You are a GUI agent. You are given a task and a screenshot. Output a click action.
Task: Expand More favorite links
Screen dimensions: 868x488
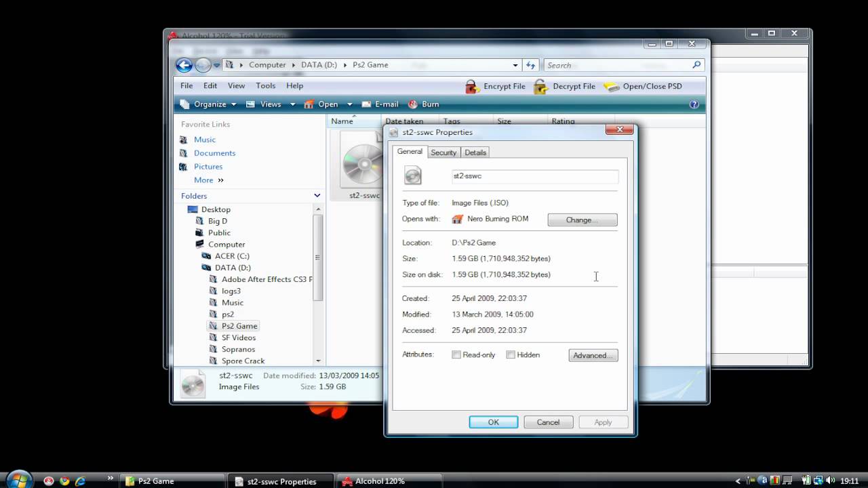pyautogui.click(x=208, y=180)
